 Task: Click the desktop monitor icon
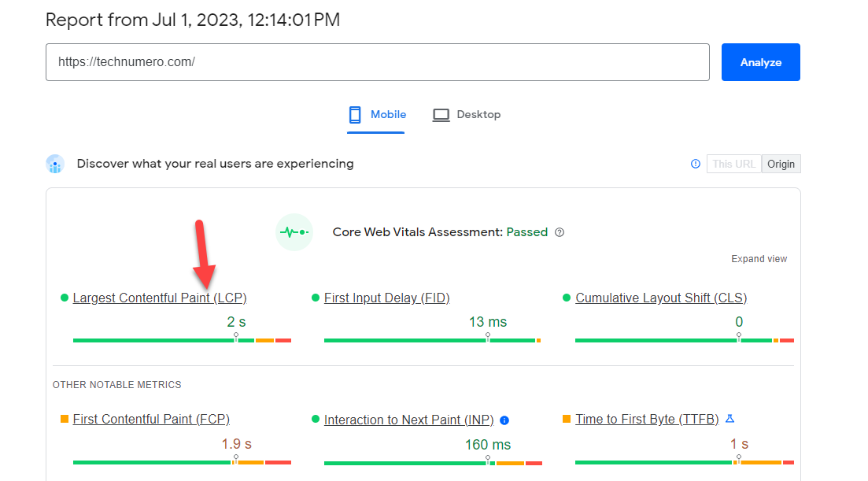(x=441, y=115)
